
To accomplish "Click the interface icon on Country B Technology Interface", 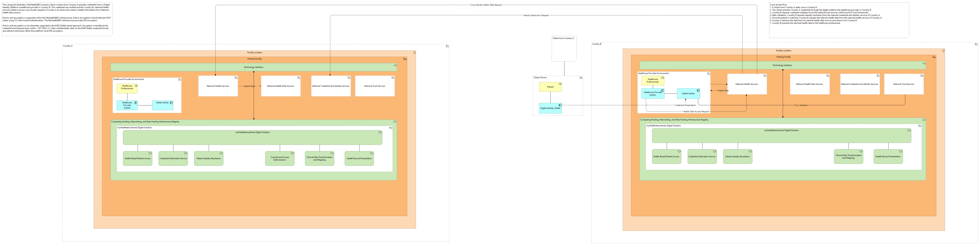I will pos(924,64).
